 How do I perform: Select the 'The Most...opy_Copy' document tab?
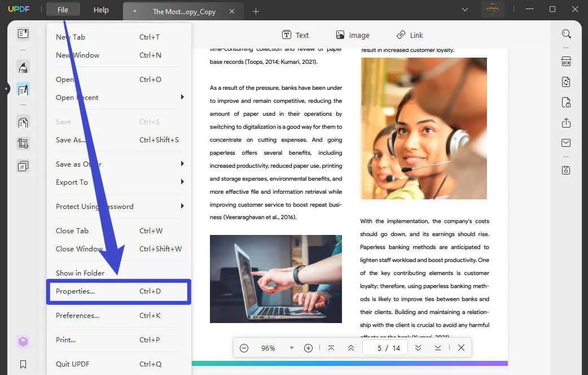tap(184, 12)
